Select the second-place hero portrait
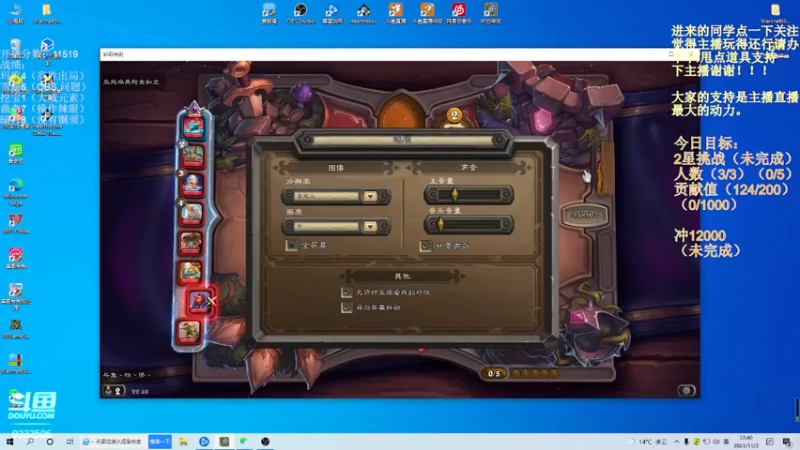This screenshot has width=800, height=450. (x=193, y=156)
